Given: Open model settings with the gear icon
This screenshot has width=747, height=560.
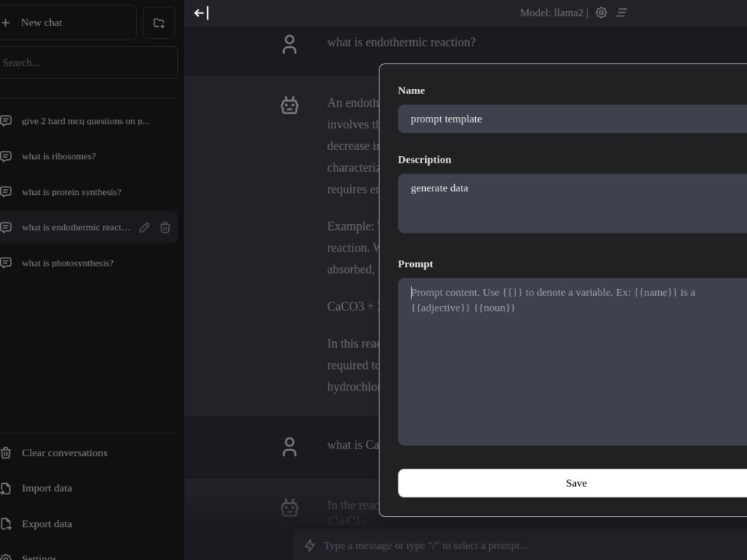Looking at the screenshot, I should pos(601,12).
